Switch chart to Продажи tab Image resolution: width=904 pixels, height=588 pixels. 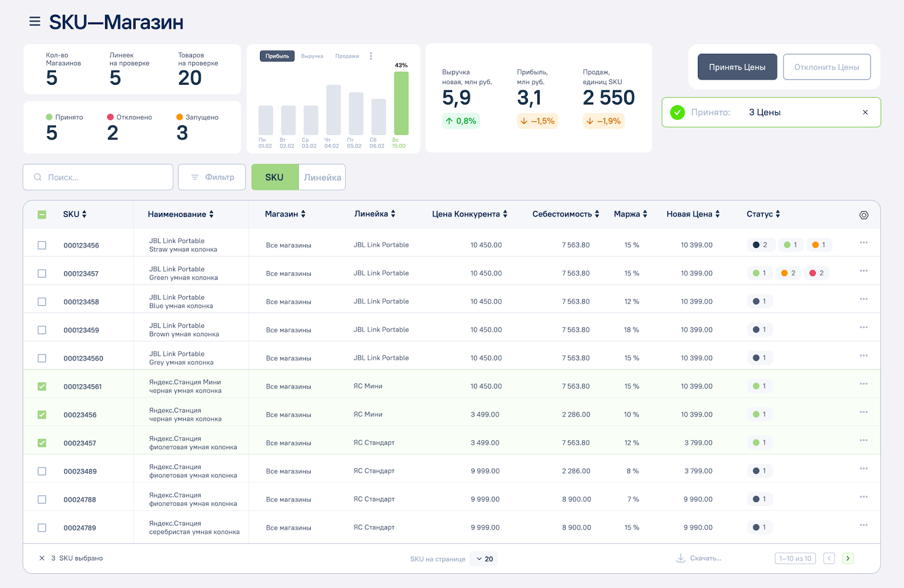click(347, 56)
